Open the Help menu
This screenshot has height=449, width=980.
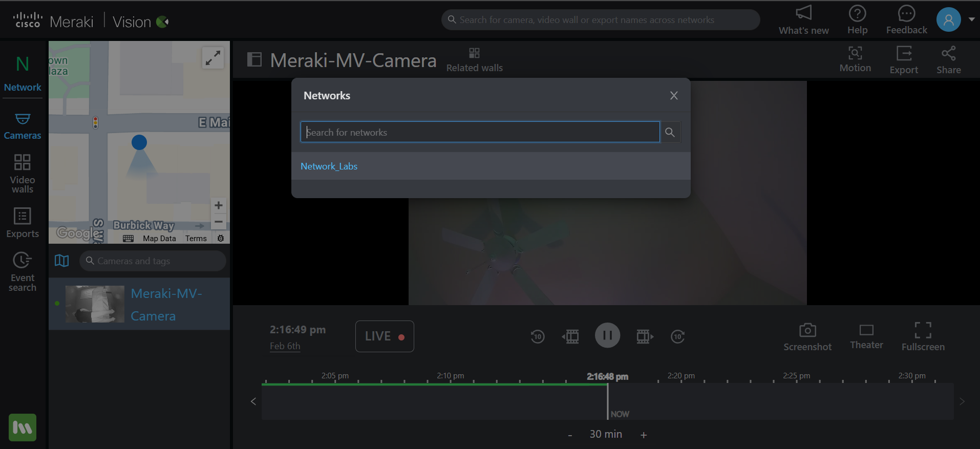click(858, 20)
